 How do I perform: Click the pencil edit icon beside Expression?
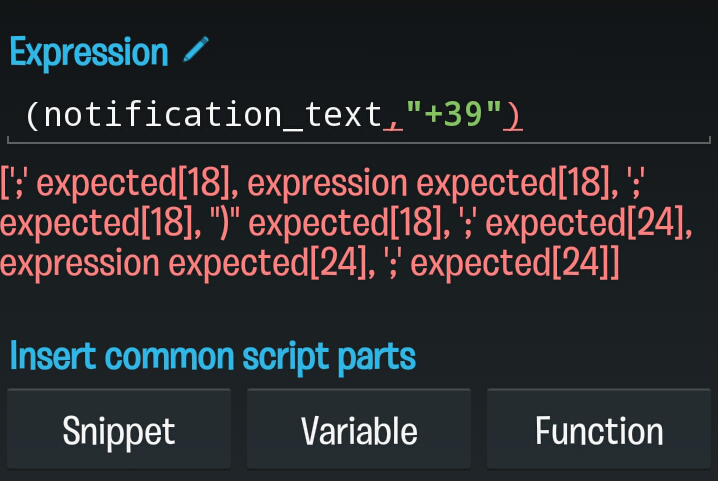pyautogui.click(x=196, y=49)
